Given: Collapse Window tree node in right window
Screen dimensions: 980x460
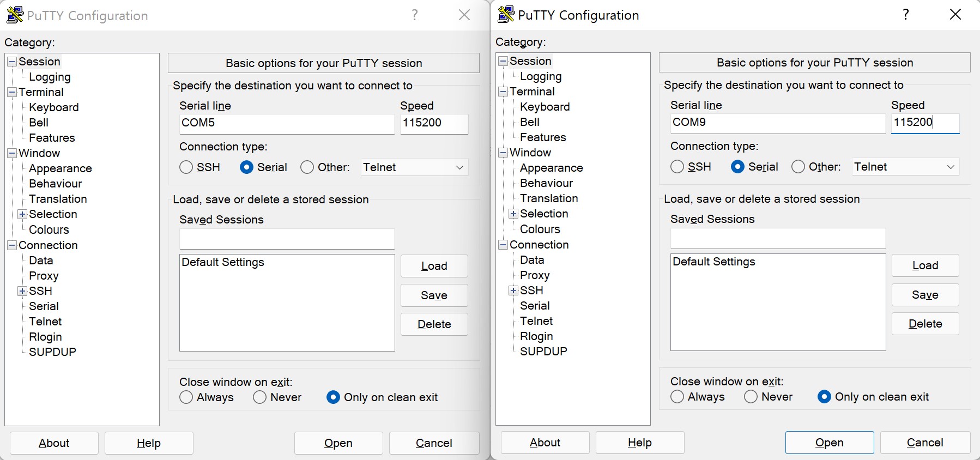Looking at the screenshot, I should [x=503, y=153].
